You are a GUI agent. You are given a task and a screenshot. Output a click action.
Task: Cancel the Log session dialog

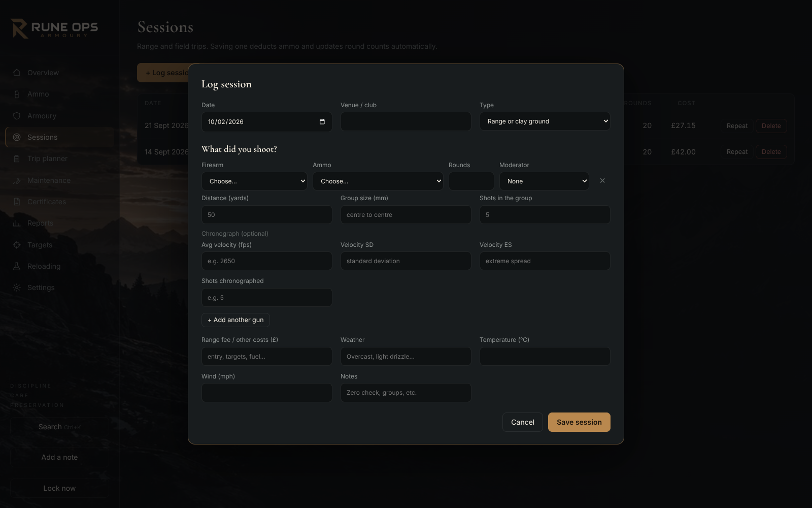(523, 422)
